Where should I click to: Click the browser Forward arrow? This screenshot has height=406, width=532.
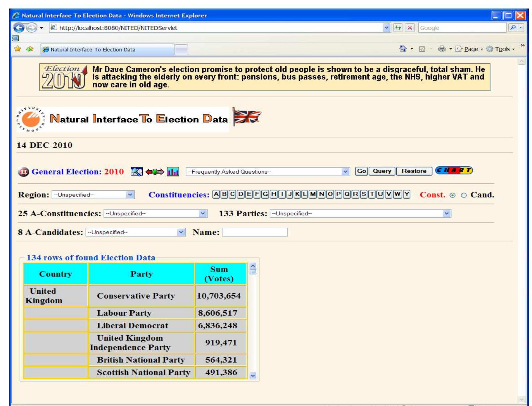pyautogui.click(x=31, y=28)
